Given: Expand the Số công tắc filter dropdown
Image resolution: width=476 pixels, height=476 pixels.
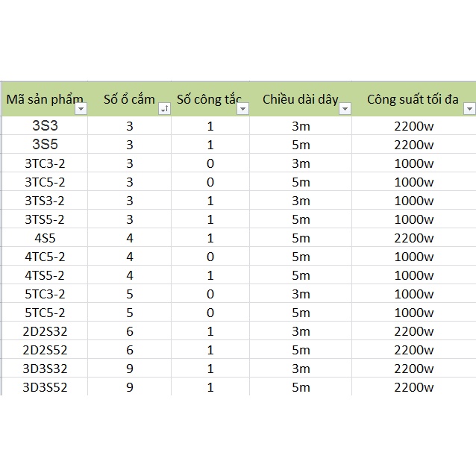Looking at the screenshot, I should (x=242, y=109).
